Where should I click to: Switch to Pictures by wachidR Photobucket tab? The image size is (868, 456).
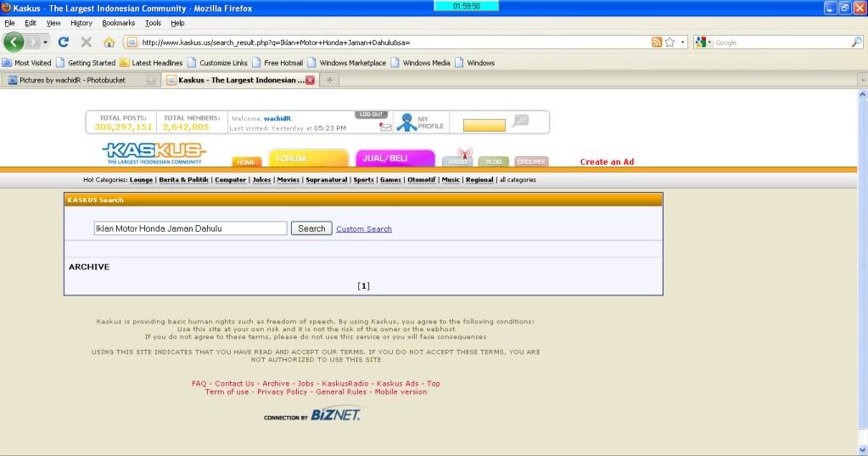click(72, 81)
